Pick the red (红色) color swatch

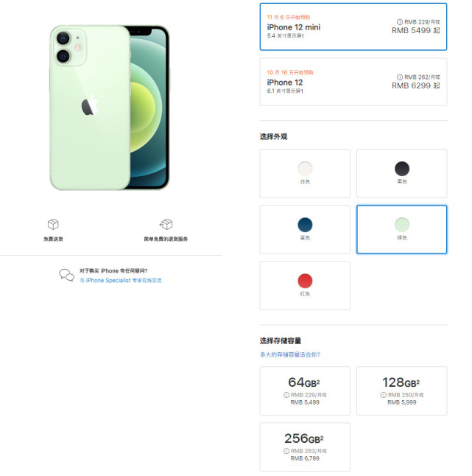[305, 281]
